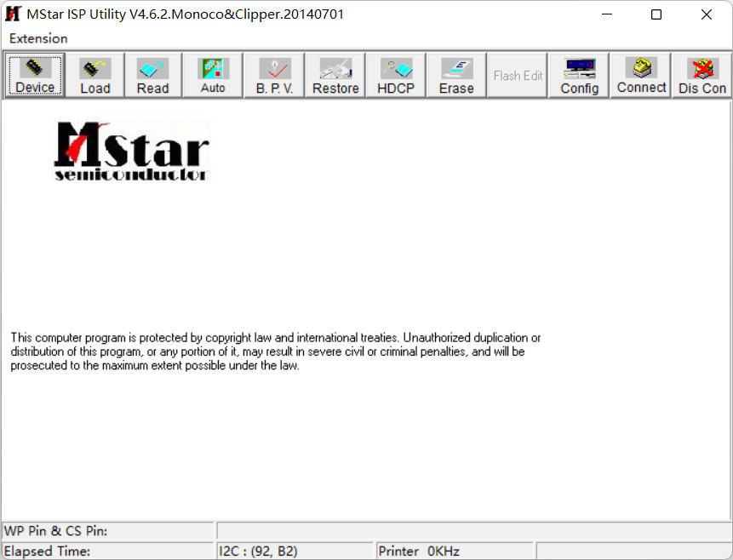Click the 'Printer 0KHz' status entry

455,551
